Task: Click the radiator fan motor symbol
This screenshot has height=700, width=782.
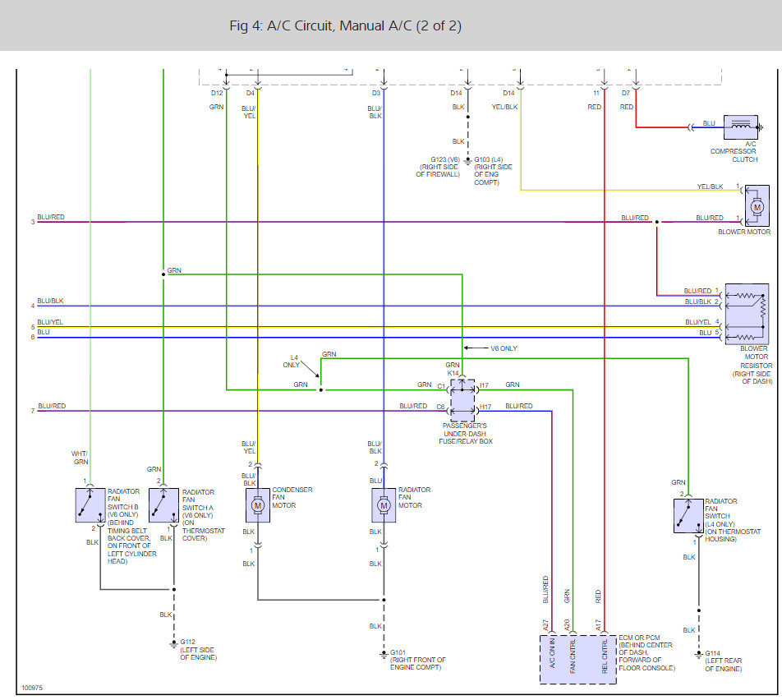Action: tap(384, 505)
